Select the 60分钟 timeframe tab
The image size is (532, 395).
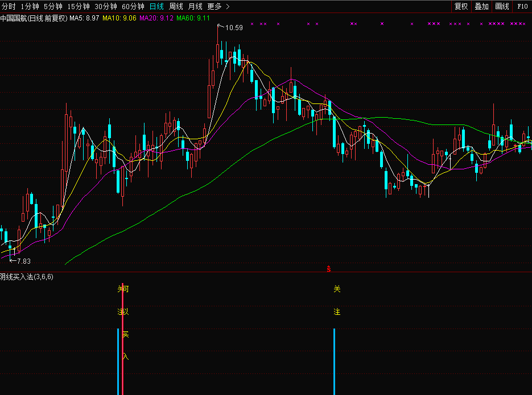pyautogui.click(x=133, y=7)
